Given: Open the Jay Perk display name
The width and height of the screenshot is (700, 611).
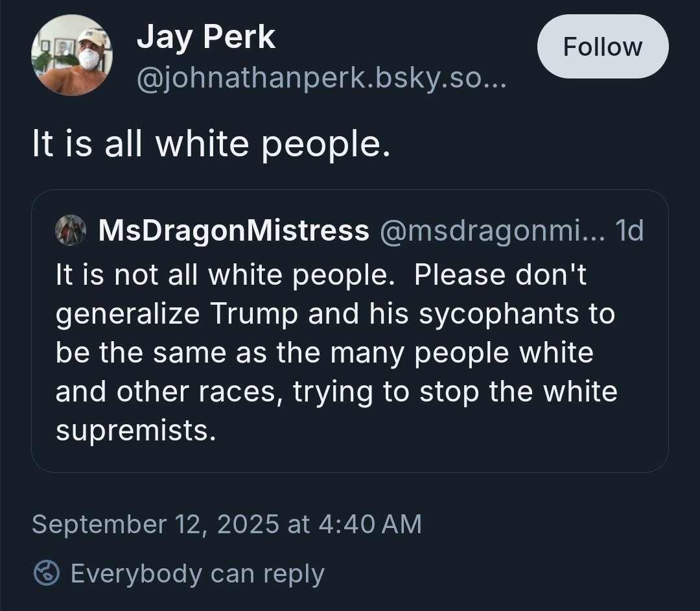Looking at the screenshot, I should coord(205,38).
